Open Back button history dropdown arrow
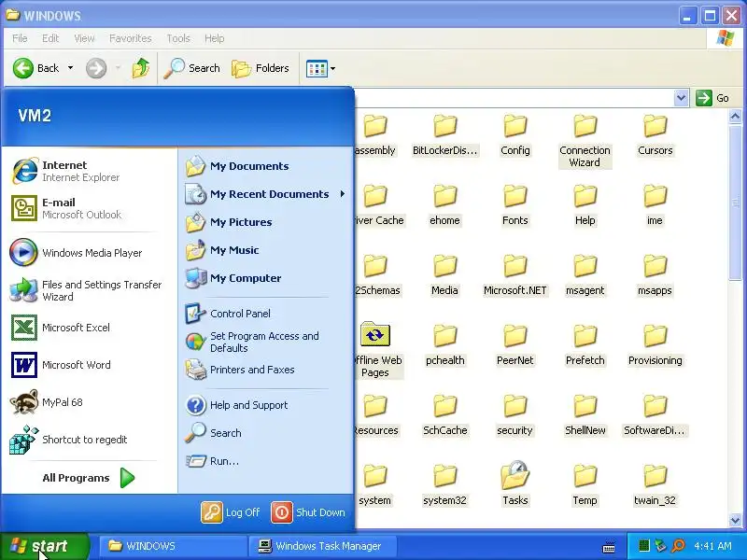The width and height of the screenshot is (747, 560). tap(71, 68)
